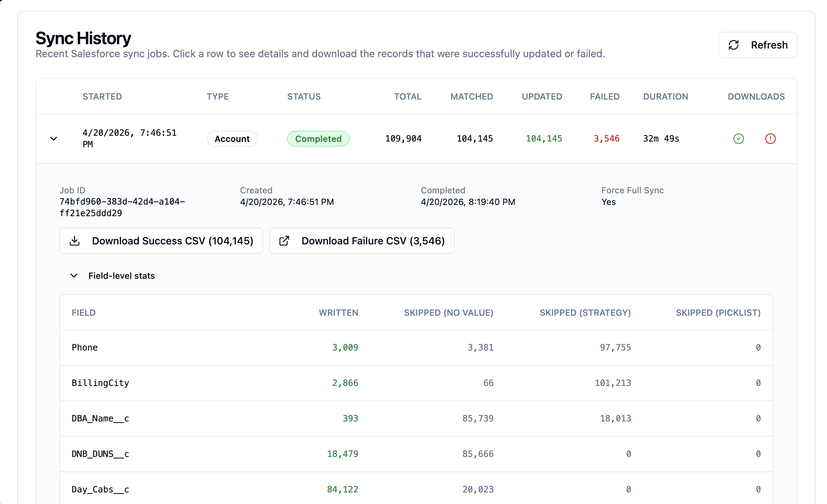Click the WRITTEN column header in field stats
Screen dimensions: 827x504
[x=338, y=312]
